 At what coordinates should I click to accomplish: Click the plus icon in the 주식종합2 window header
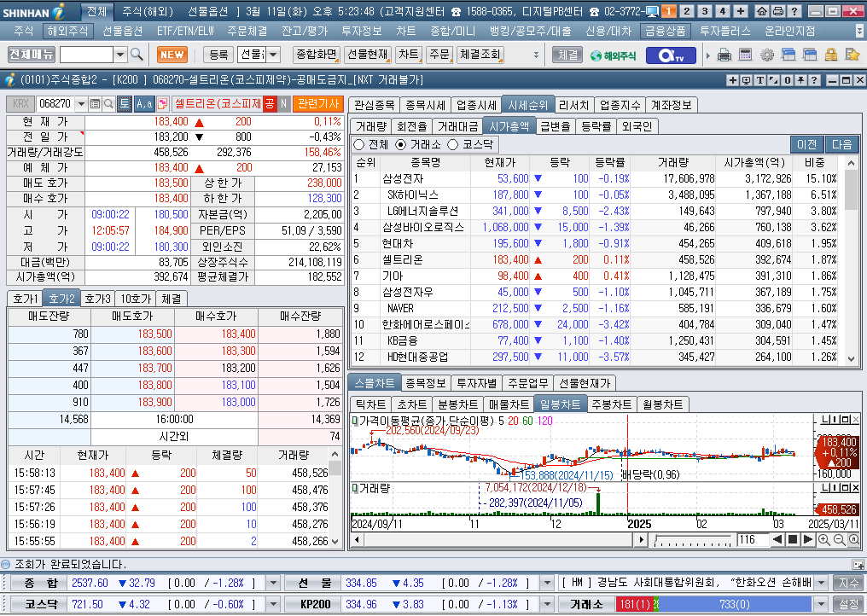click(x=733, y=80)
